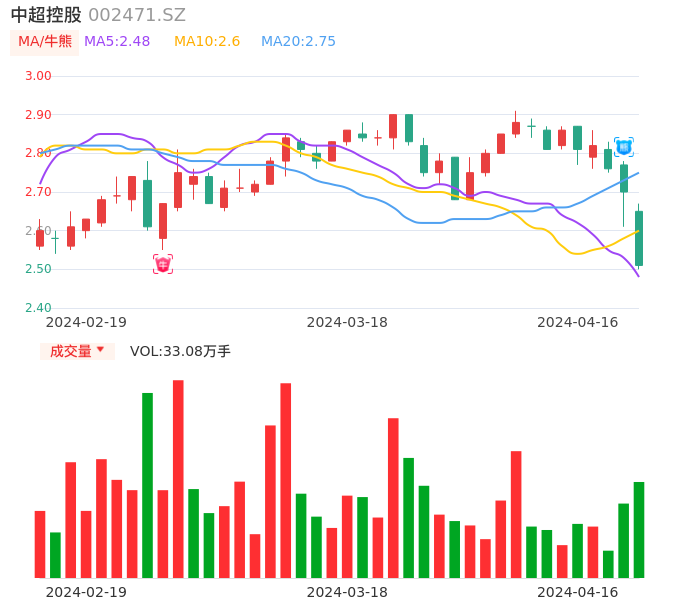This screenshot has width=686, height=606.
Task: Click the MA10:2.6 legend label
Action: 207,42
